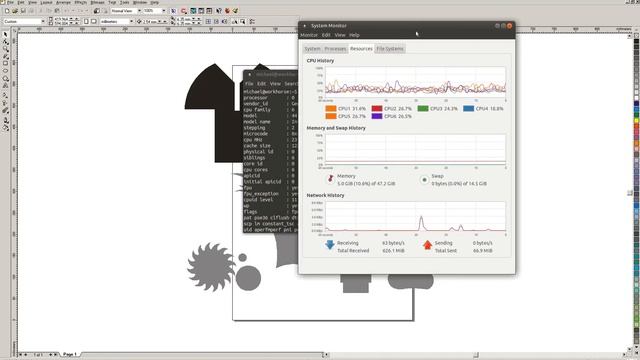640x360 pixels.
Task: Open the Bitmaps menu in CorelDRAW
Action: point(98,2)
